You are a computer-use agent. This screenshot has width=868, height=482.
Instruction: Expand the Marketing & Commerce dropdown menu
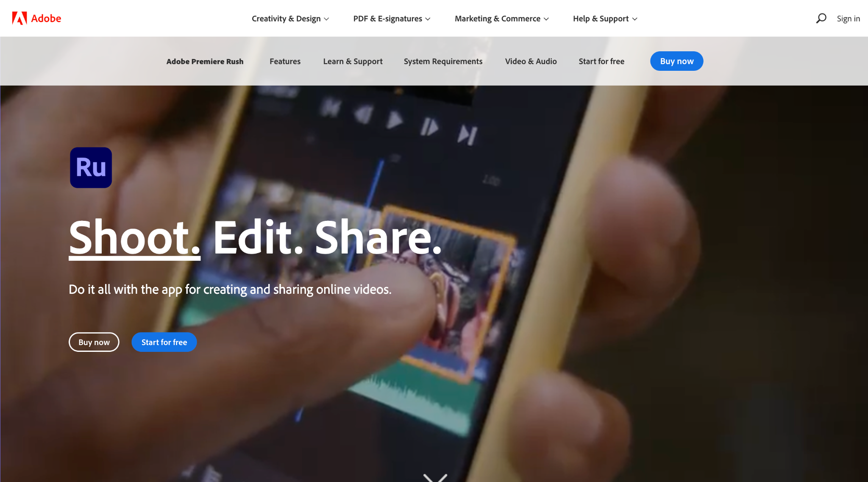[501, 18]
